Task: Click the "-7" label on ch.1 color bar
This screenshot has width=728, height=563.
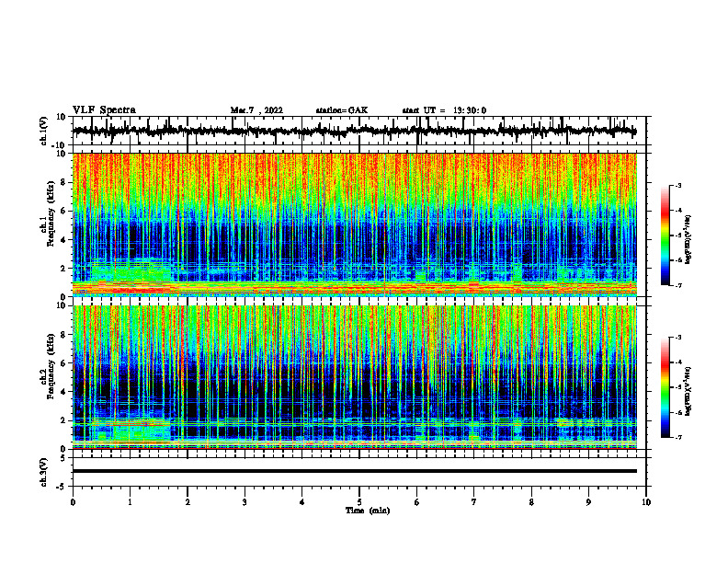Action: (677, 285)
